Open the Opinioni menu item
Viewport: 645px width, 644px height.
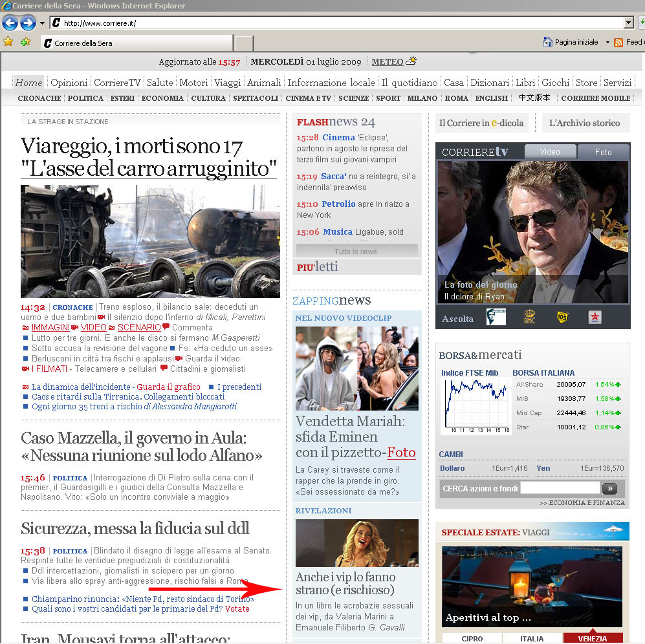pyautogui.click(x=69, y=83)
